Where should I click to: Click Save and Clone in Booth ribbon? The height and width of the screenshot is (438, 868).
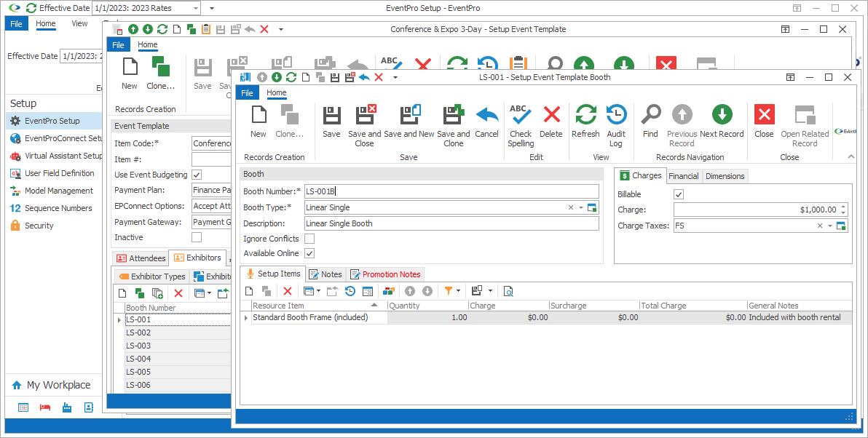[454, 126]
